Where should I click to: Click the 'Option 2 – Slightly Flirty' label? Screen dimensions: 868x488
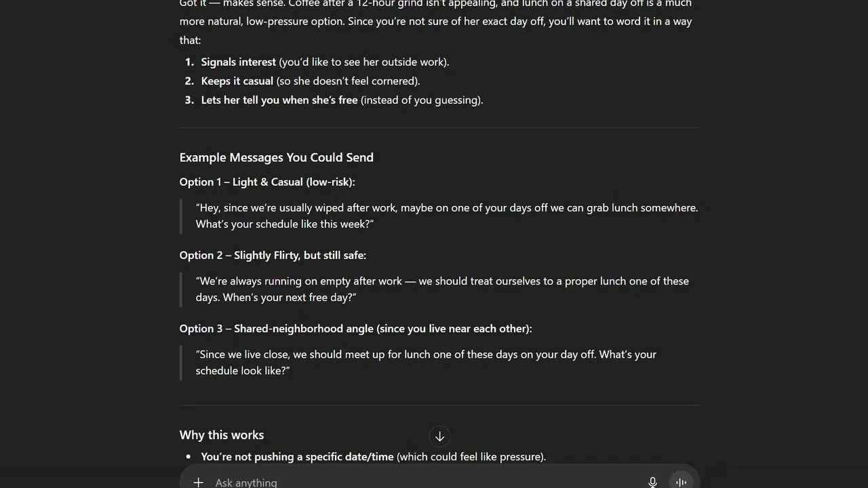pos(273,255)
